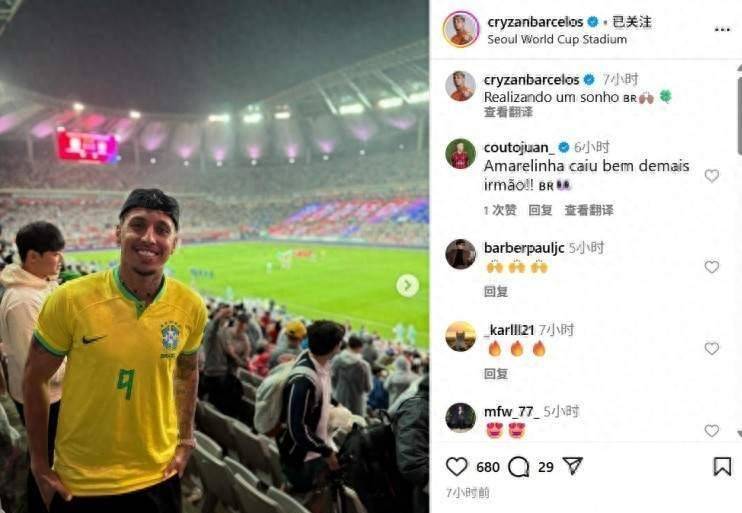Image resolution: width=742 pixels, height=513 pixels.
Task: Share the post with the paper plane icon
Action: 573,466
